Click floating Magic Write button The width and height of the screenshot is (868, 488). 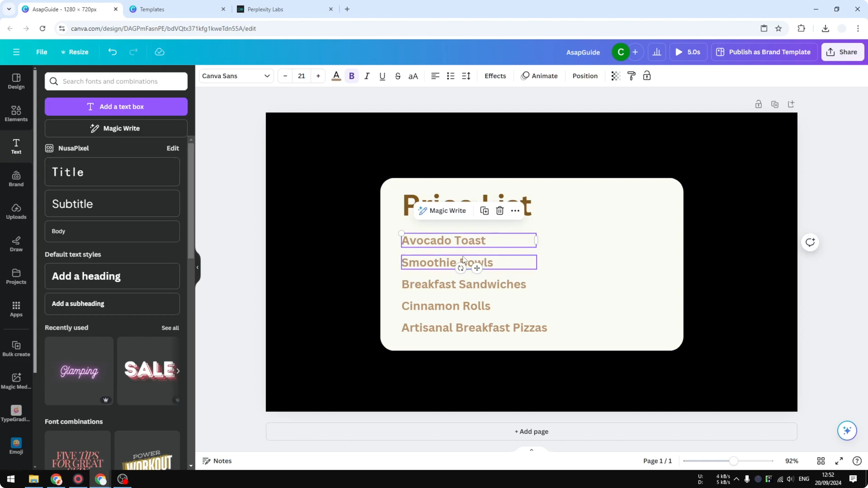[x=442, y=211]
